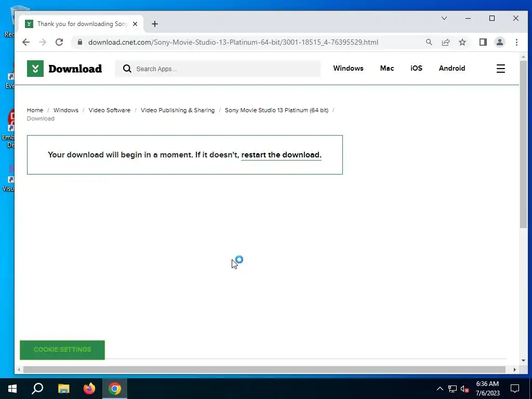Follow the Home breadcrumb link
The height and width of the screenshot is (399, 532).
pos(35,110)
